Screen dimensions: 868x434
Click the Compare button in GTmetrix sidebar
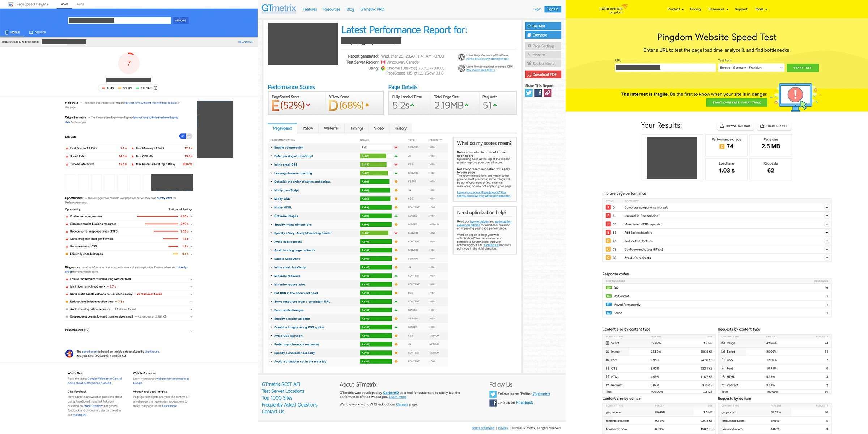point(543,35)
